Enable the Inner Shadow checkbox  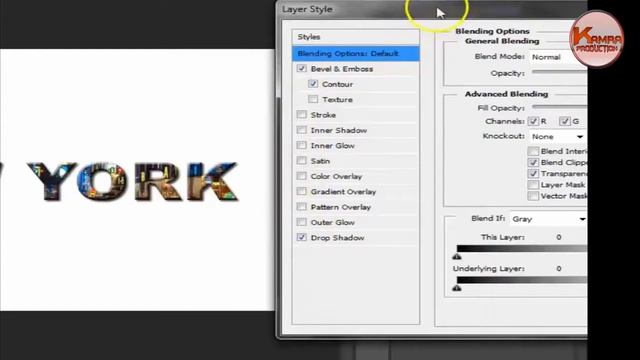302,130
